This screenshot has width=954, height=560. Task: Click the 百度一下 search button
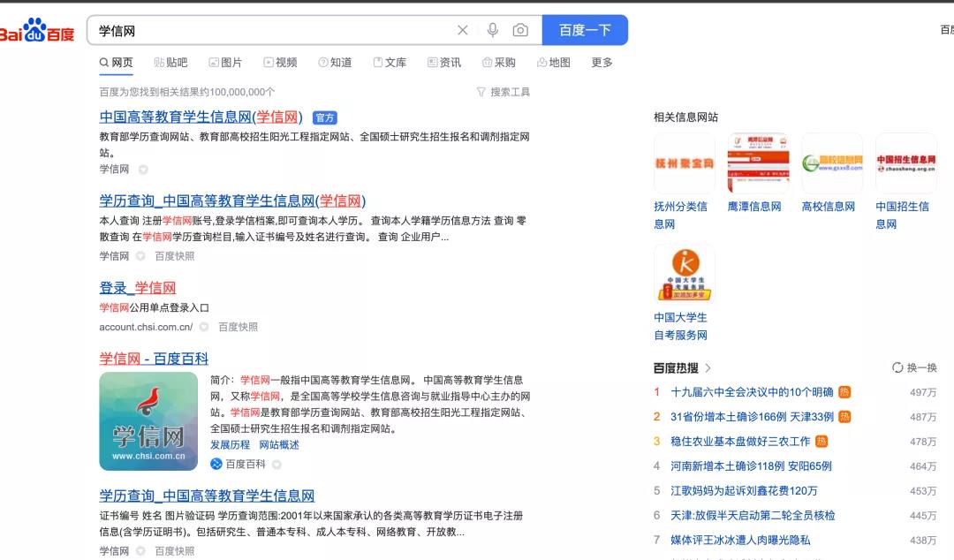click(x=585, y=30)
